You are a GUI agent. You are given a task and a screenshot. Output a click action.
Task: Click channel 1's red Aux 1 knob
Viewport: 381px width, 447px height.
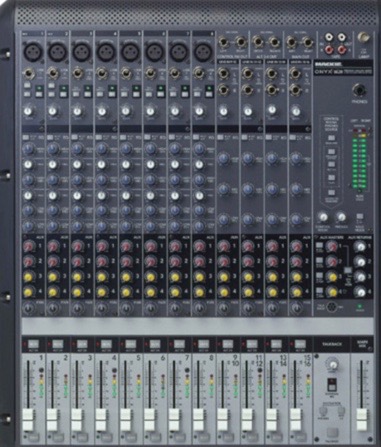click(x=29, y=247)
